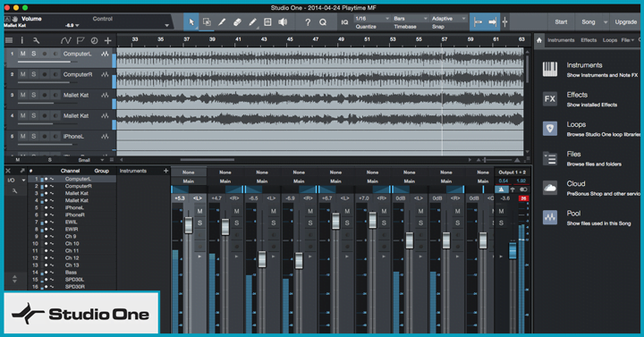Solo the mixer channel showing +4.7
This screenshot has height=337, width=644.
236,223
